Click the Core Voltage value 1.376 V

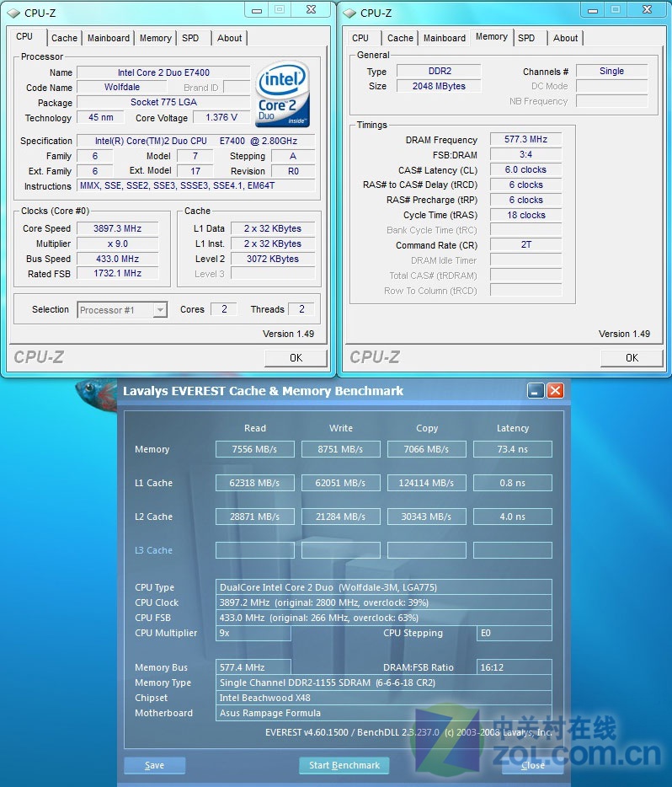point(221,117)
